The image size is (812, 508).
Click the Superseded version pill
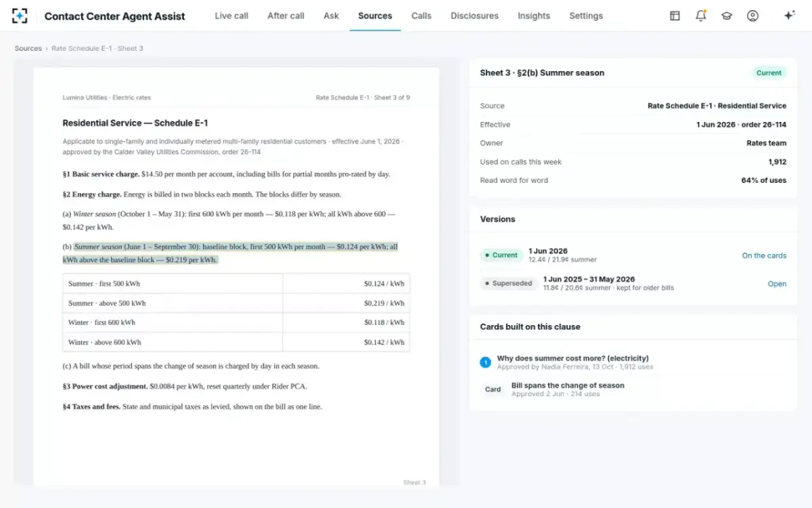point(507,283)
